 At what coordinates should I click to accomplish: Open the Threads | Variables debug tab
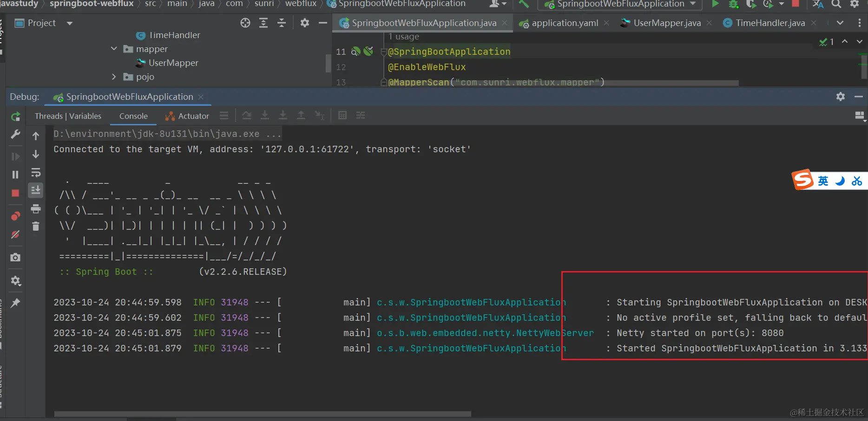(68, 116)
